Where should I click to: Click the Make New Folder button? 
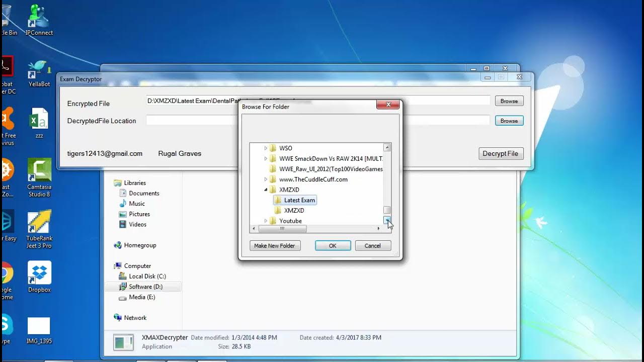click(275, 246)
